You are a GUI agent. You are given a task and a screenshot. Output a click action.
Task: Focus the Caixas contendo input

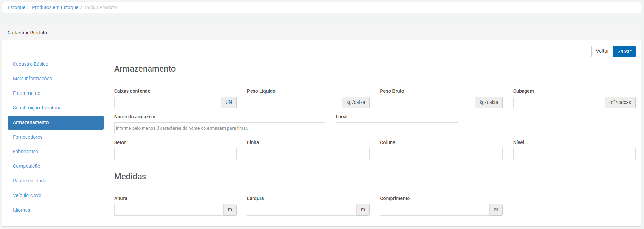point(168,103)
